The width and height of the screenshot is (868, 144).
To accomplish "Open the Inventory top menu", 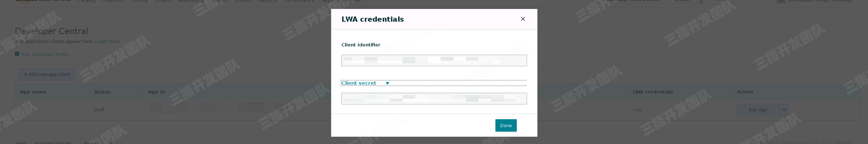I will click(x=113, y=1).
